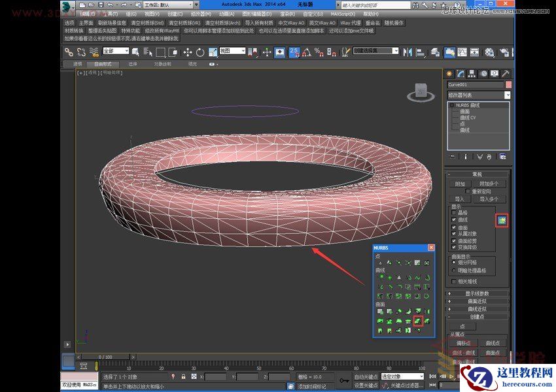Click the 附加 button in the panel
The width and height of the screenshot is (556, 392).
460,183
